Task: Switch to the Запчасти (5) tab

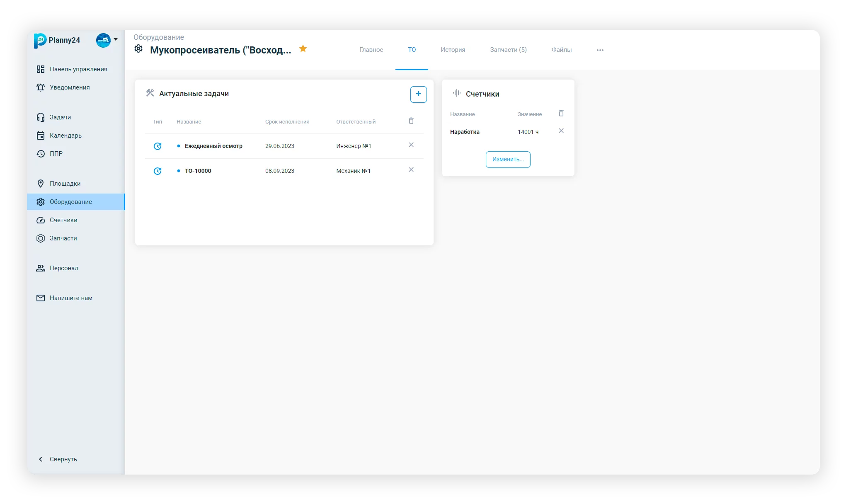Action: pos(508,50)
